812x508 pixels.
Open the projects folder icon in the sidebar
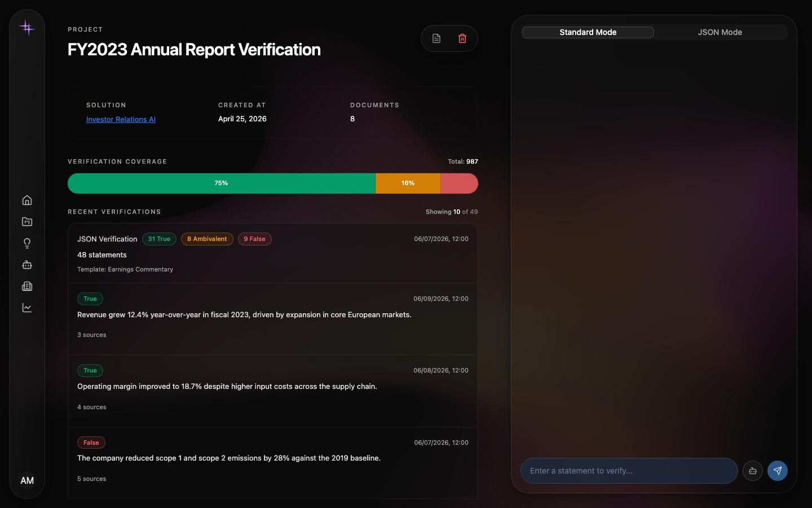coord(27,222)
